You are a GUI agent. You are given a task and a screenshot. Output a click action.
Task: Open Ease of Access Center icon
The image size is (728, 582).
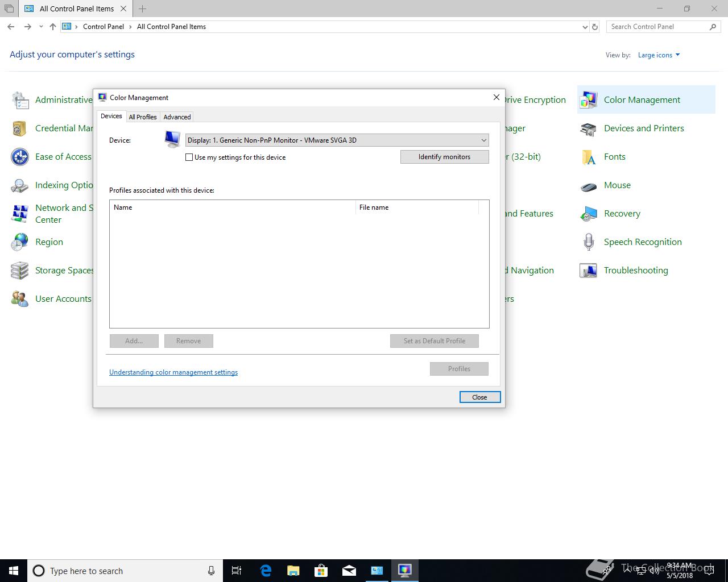[x=20, y=157]
